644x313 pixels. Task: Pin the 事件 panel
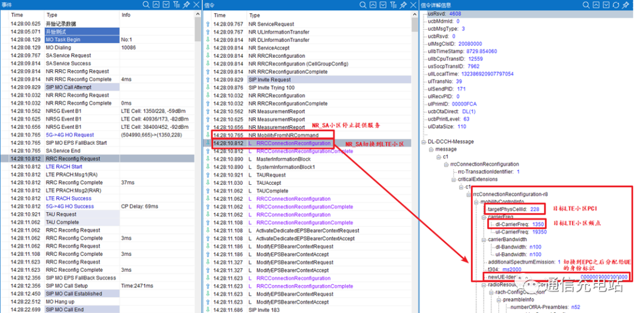(187, 5)
